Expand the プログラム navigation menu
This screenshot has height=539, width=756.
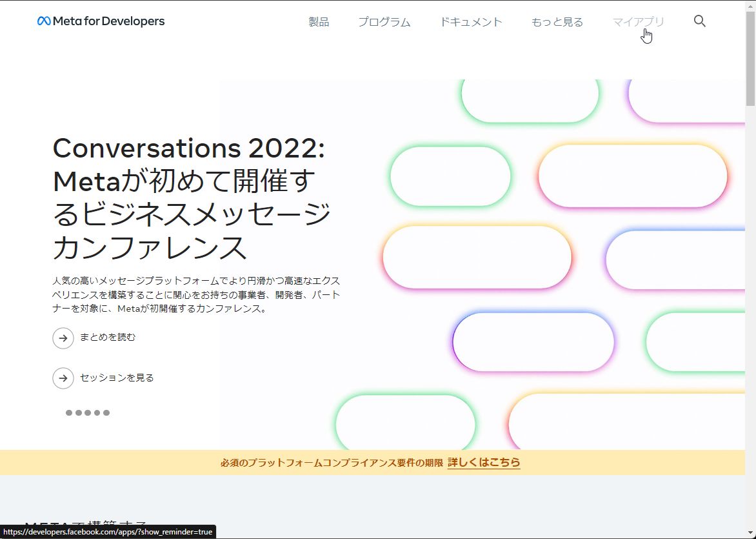[384, 22]
